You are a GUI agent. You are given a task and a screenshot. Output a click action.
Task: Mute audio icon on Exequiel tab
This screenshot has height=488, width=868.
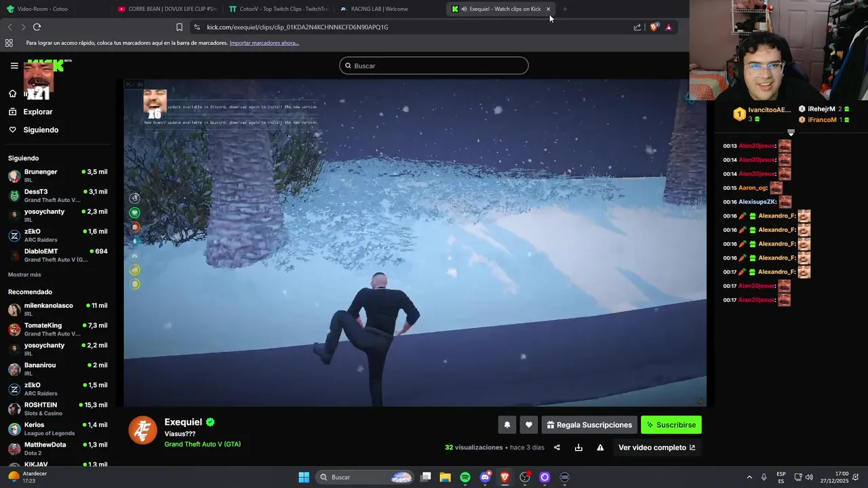(x=464, y=9)
